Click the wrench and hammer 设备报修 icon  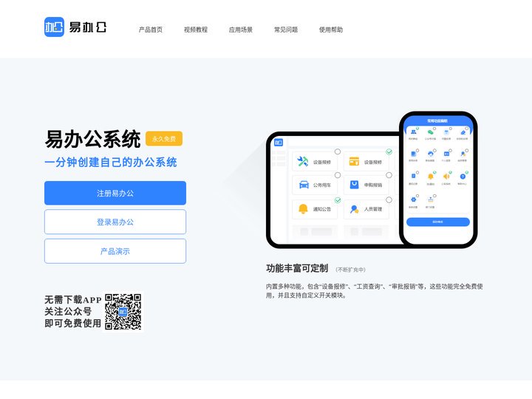303,161
